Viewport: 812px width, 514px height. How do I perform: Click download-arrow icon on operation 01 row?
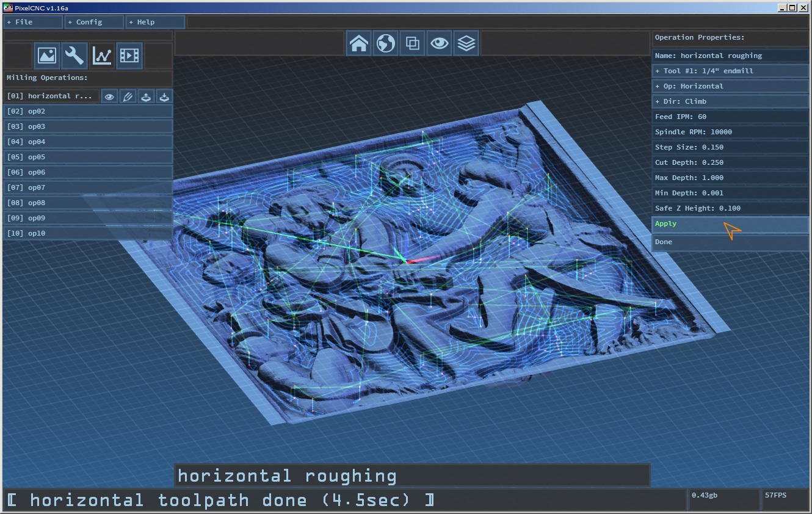click(x=164, y=96)
